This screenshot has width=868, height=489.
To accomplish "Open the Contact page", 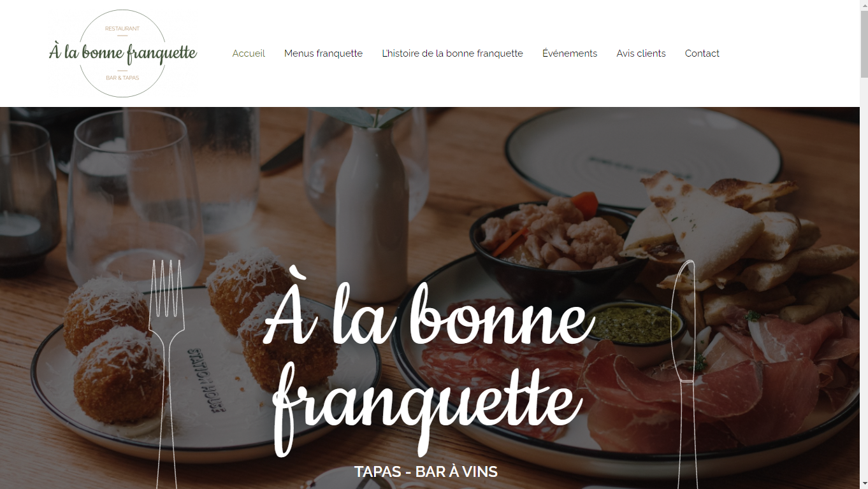I will (x=702, y=53).
